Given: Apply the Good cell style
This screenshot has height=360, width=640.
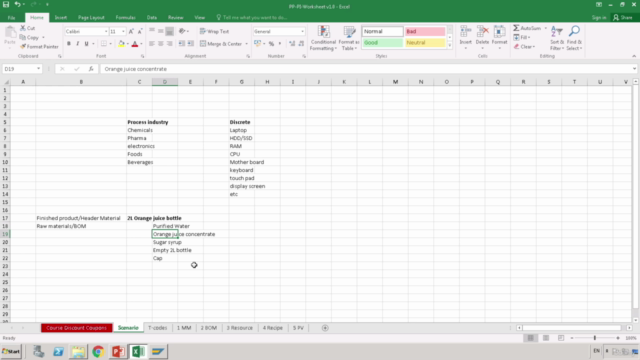Looking at the screenshot, I should click(x=382, y=42).
